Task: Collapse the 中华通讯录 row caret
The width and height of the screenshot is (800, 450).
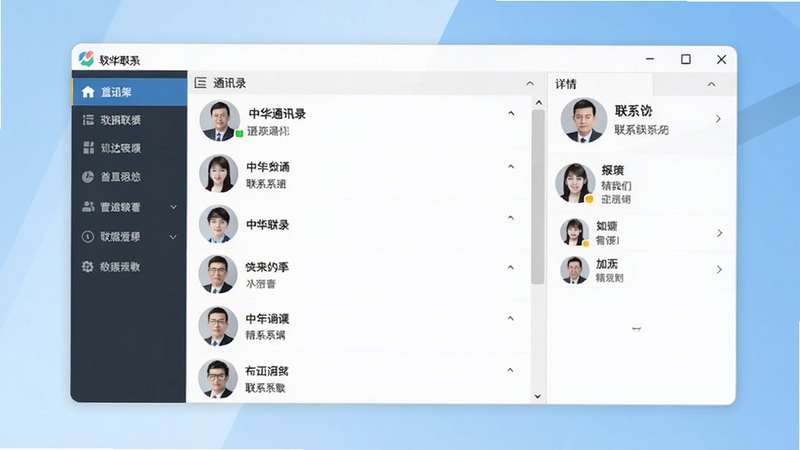Action: pyautogui.click(x=511, y=113)
